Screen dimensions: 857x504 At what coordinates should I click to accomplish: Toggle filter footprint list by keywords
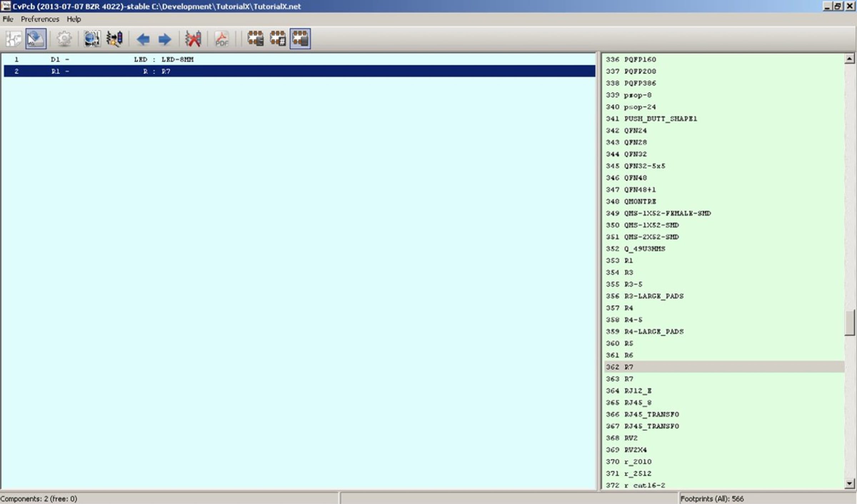point(256,39)
